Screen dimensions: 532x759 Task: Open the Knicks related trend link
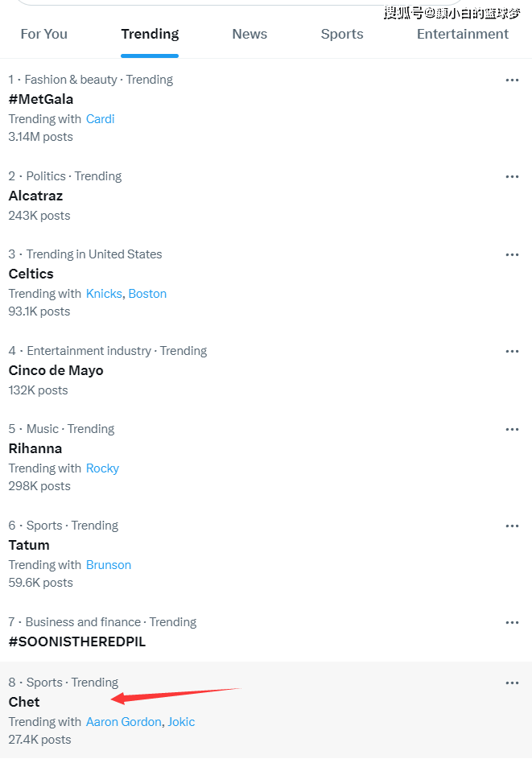(104, 294)
